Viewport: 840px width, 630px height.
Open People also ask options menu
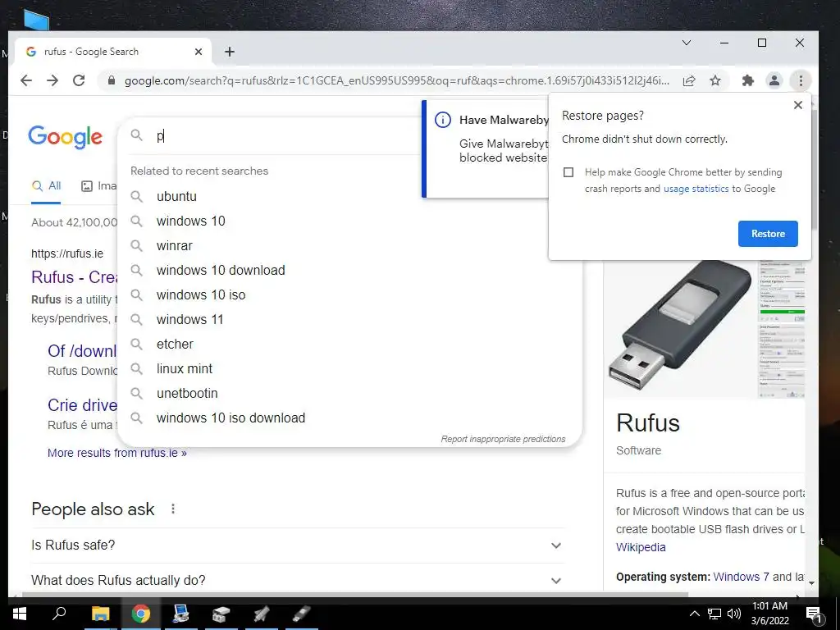pyautogui.click(x=172, y=509)
